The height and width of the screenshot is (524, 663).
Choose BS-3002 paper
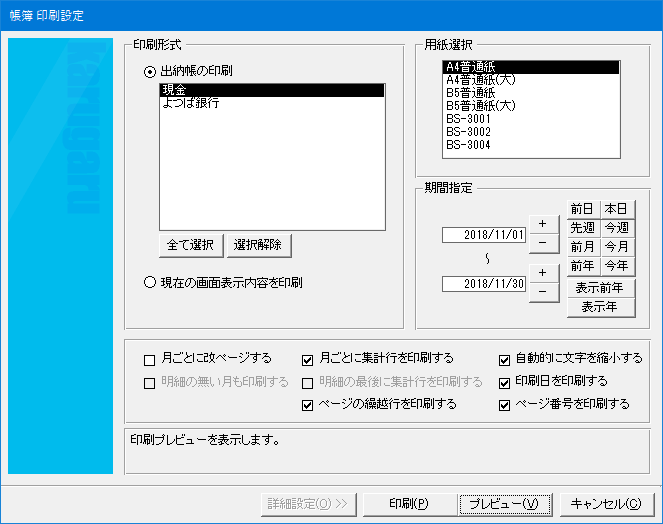[531, 132]
